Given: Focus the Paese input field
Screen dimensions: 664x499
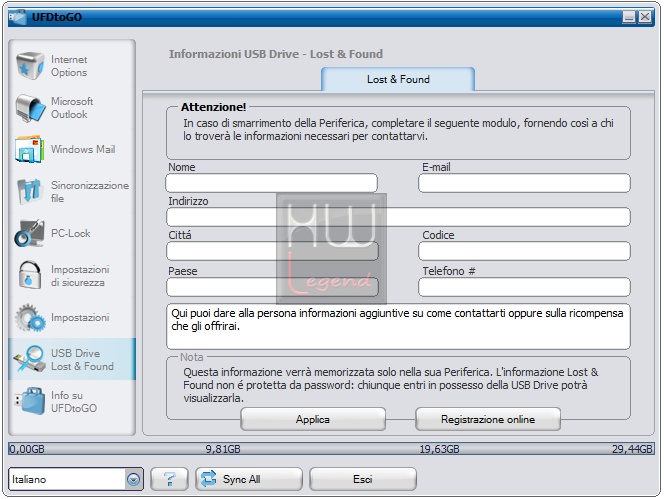Looking at the screenshot, I should [x=272, y=287].
